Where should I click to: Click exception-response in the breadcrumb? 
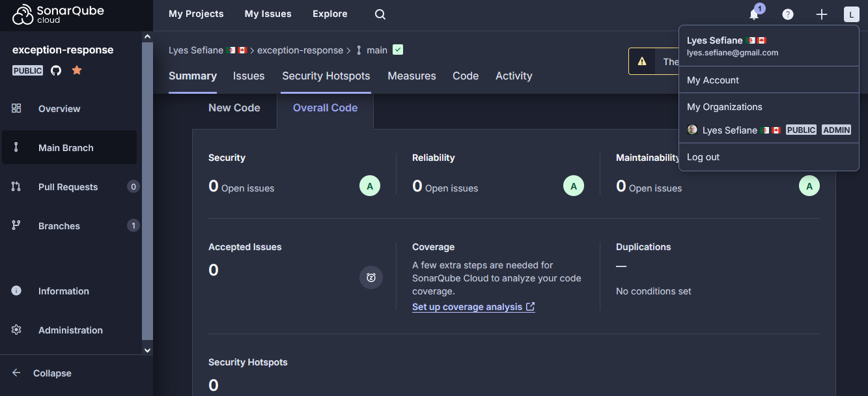tap(300, 50)
